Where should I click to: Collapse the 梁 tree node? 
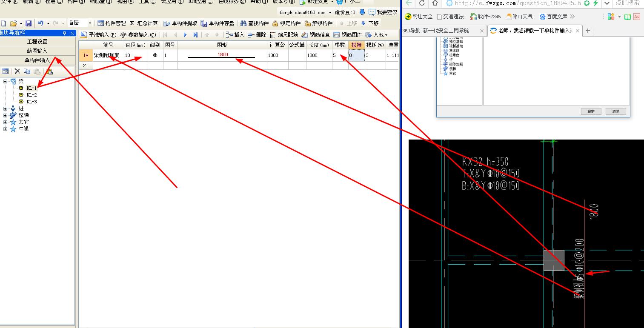tap(5, 81)
